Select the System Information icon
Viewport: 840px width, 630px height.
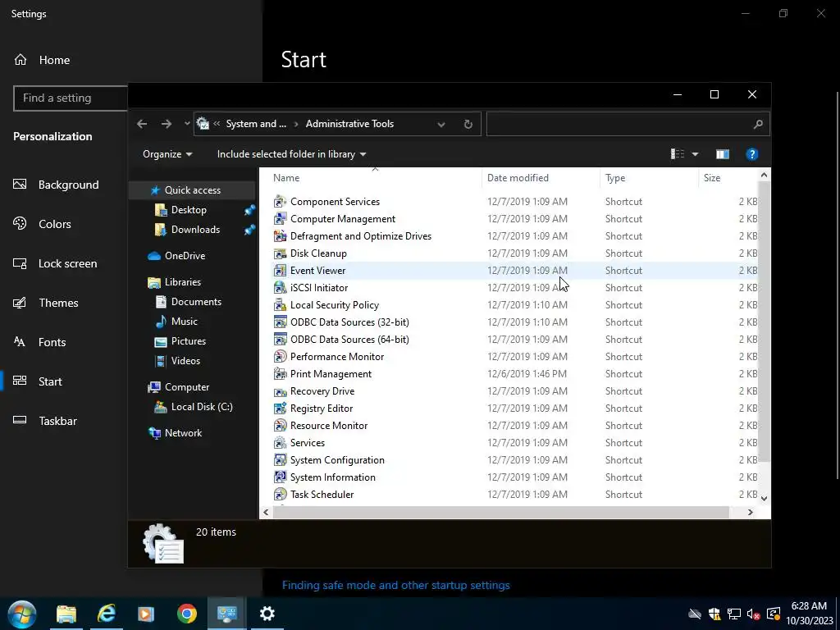[280, 477]
